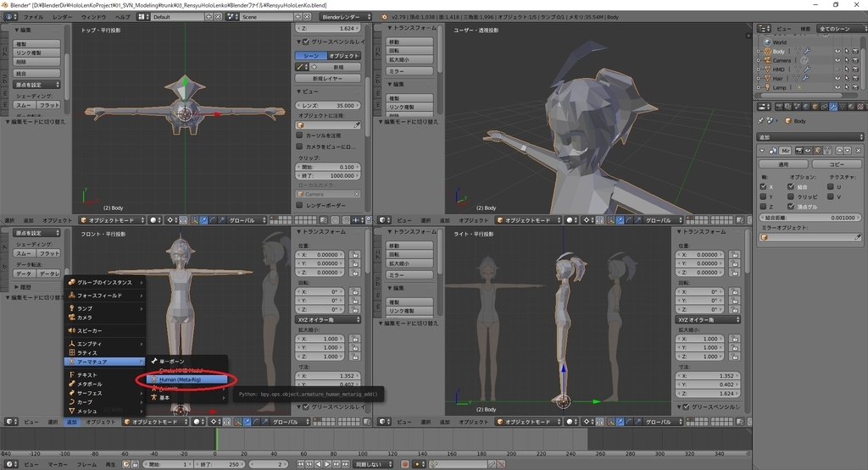This screenshot has width=868, height=470.
Task: Click add scene plus icon next to Scene
Action: tap(298, 17)
